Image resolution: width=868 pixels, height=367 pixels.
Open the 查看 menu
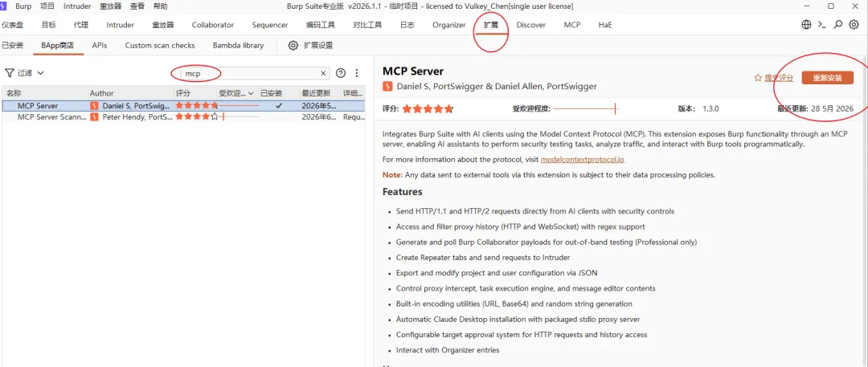[137, 6]
